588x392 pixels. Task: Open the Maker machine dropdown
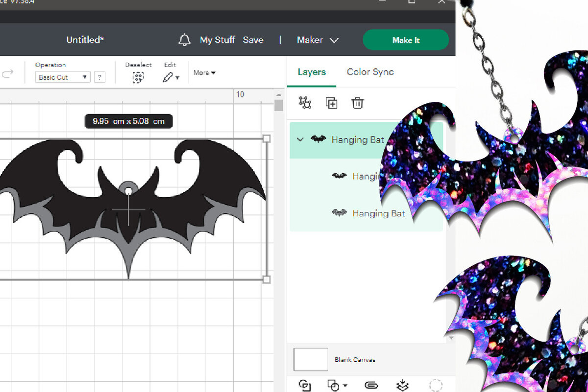[318, 40]
